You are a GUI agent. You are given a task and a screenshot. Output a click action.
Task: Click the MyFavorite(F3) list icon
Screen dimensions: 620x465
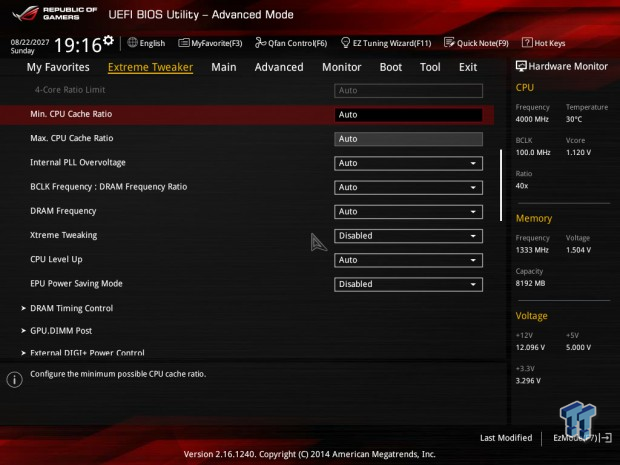(183, 43)
